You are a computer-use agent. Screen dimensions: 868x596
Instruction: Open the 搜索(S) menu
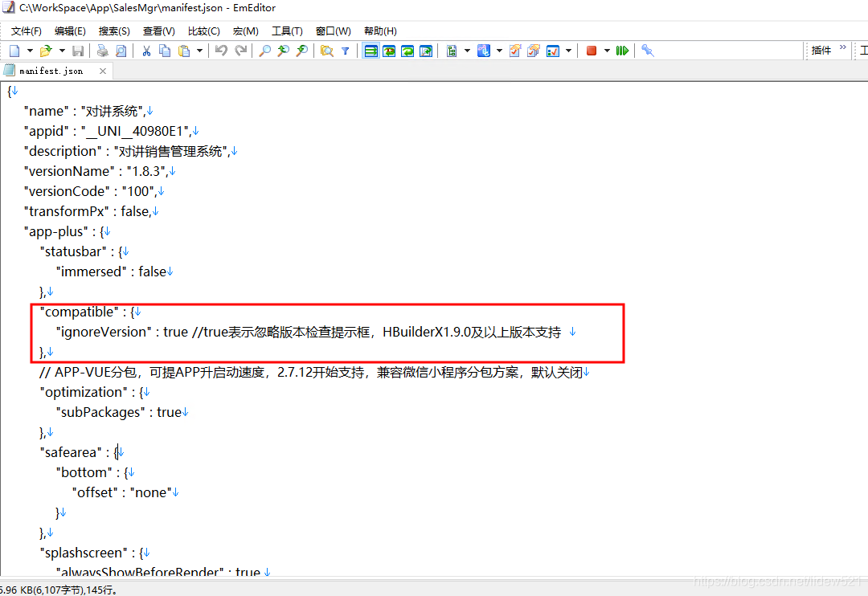[114, 31]
